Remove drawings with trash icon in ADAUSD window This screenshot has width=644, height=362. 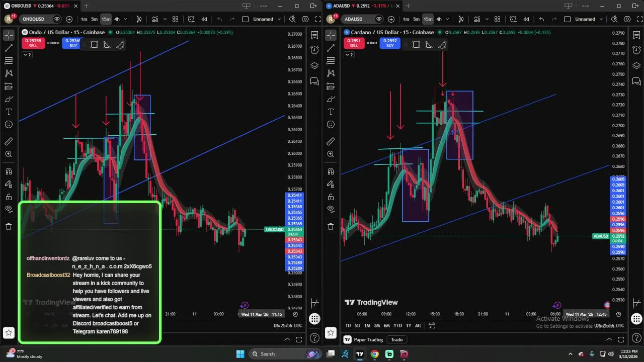(331, 227)
